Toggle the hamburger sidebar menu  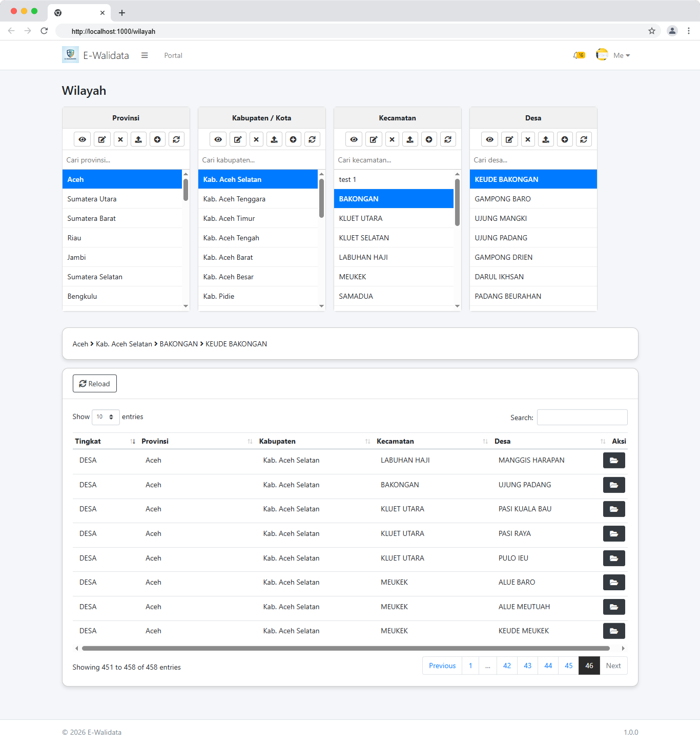(145, 55)
